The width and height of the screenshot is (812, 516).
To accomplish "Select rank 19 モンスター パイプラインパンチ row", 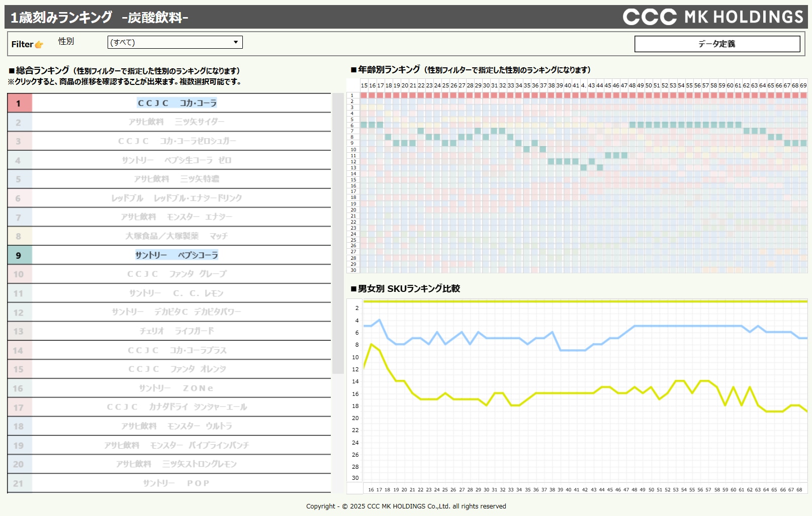I will 169,445.
